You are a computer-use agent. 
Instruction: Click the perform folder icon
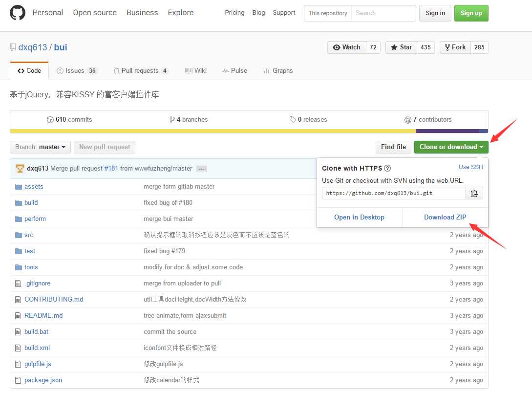pyautogui.click(x=19, y=219)
